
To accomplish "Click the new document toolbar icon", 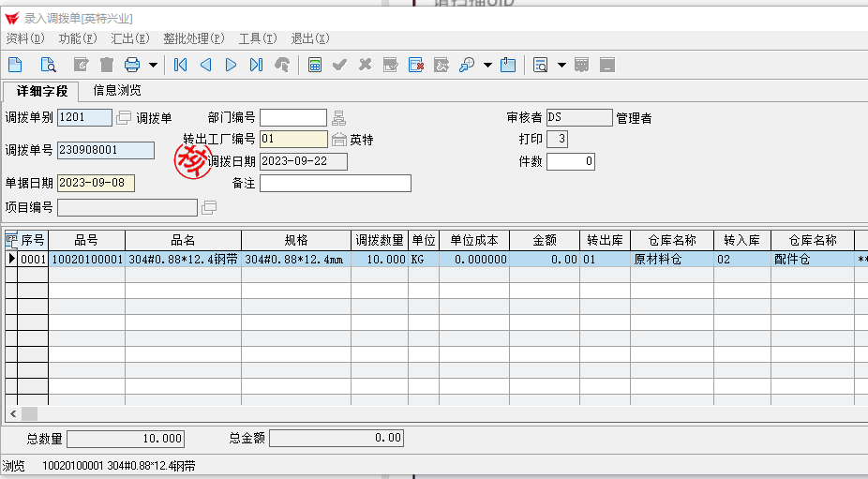I will [15, 65].
